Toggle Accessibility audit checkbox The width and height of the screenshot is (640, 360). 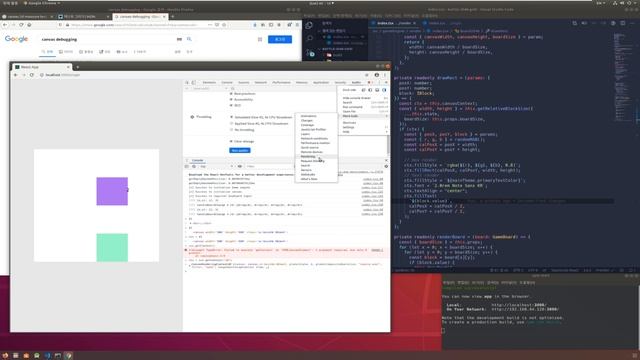click(231, 100)
